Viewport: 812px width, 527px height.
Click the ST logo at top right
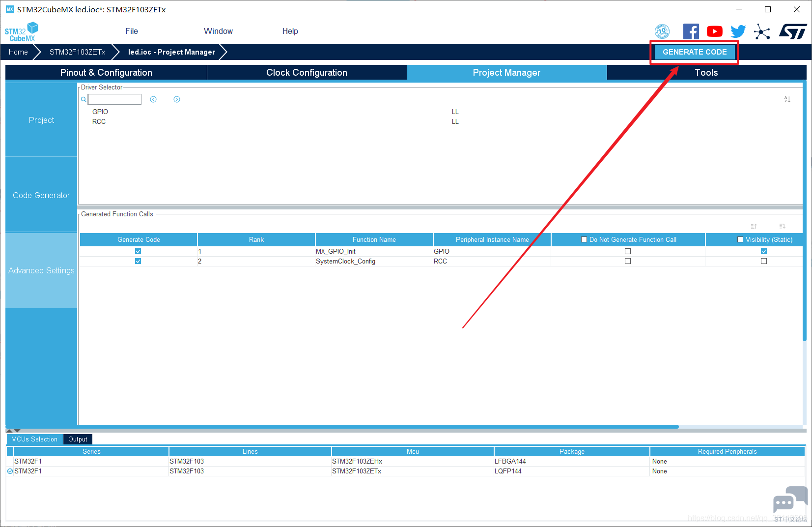793,31
